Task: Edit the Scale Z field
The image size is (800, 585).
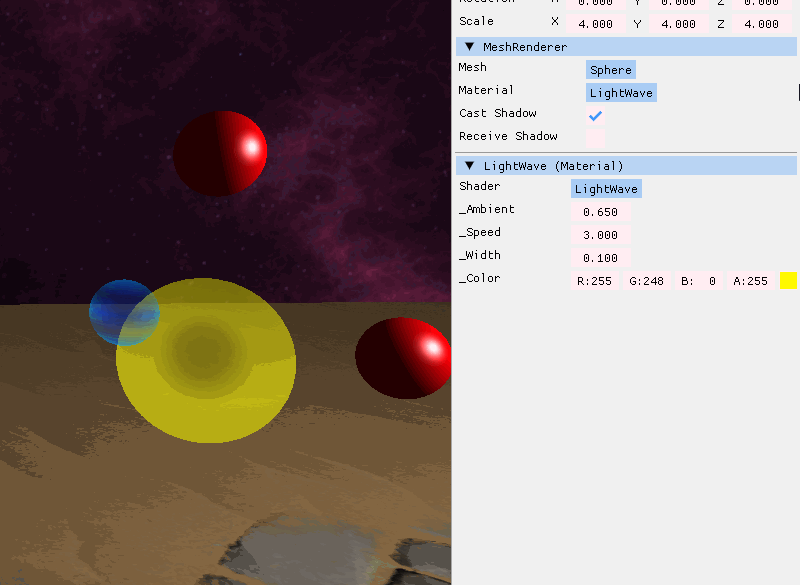Action: click(762, 23)
